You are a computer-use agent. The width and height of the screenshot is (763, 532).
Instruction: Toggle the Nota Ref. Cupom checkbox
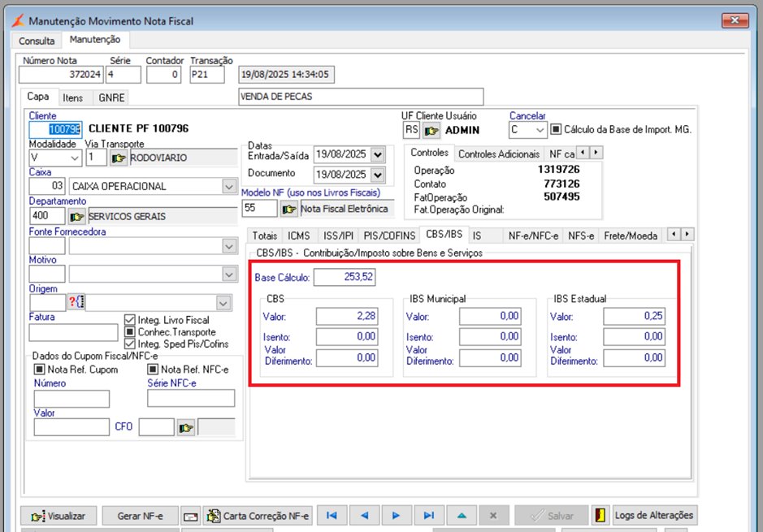tap(39, 370)
